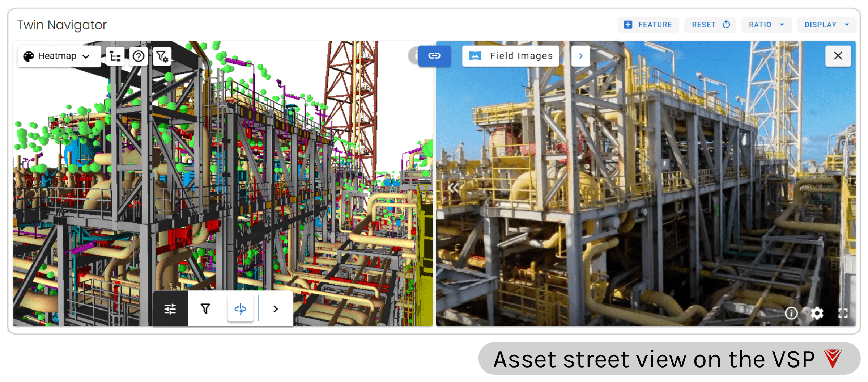Open filter settings with the filter-gear icon
Image resolution: width=868 pixels, height=382 pixels.
click(x=162, y=57)
